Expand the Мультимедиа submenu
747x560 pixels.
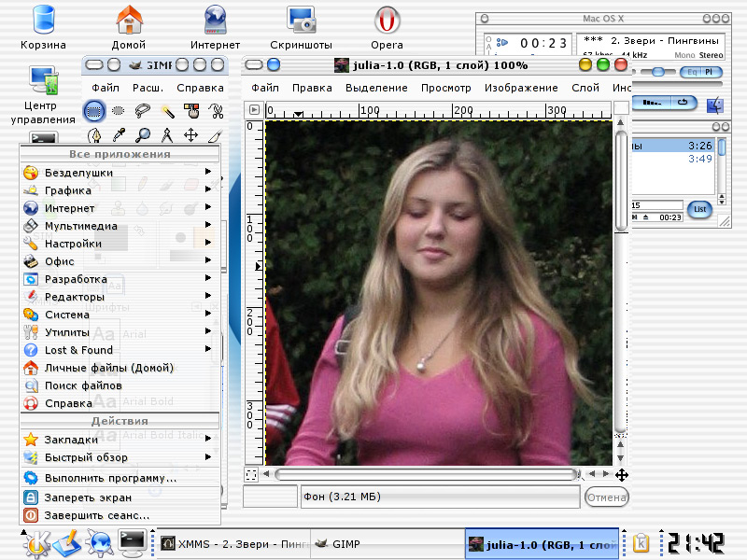tap(120, 226)
